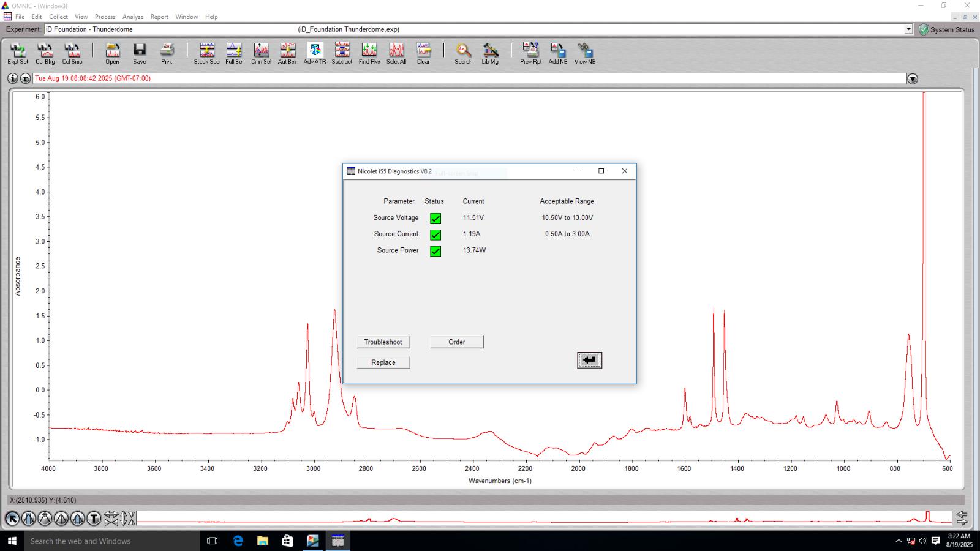Screen dimensions: 980x551
Task: Apply Full Scale (Full Sc) display
Action: (x=234, y=53)
